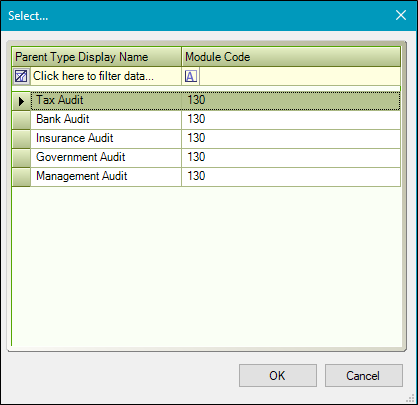Click the current row arrow indicator
Screen dimensions: 418x405
tap(21, 101)
